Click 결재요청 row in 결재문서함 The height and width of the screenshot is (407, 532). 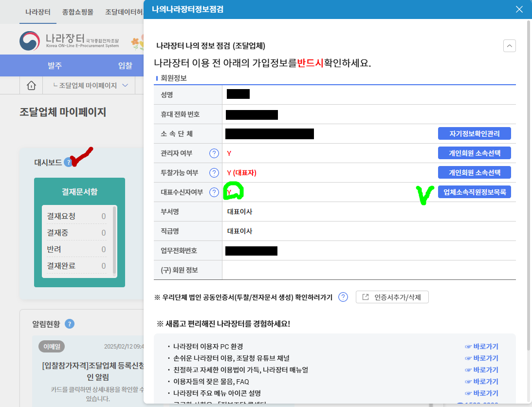pyautogui.click(x=76, y=216)
